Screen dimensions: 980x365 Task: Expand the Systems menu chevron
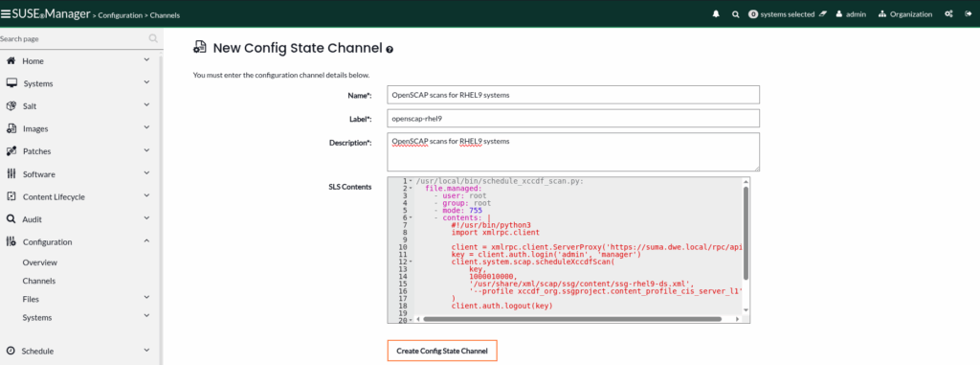pyautogui.click(x=146, y=82)
